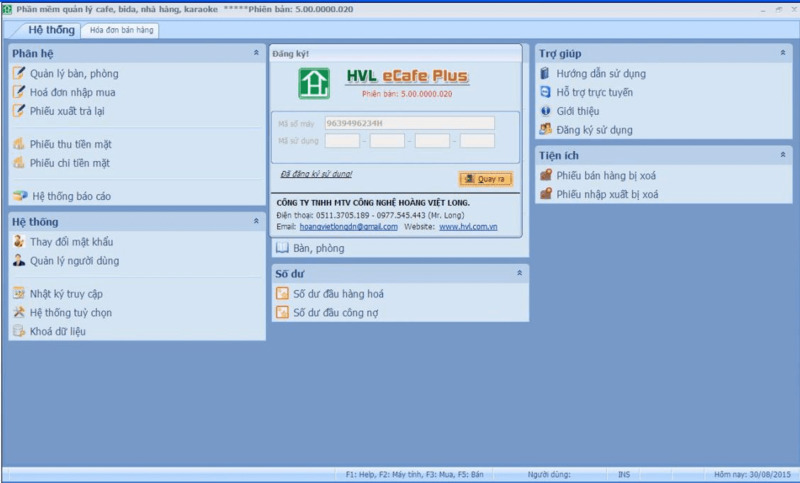Switch to the Hệ thống tab

tap(51, 30)
